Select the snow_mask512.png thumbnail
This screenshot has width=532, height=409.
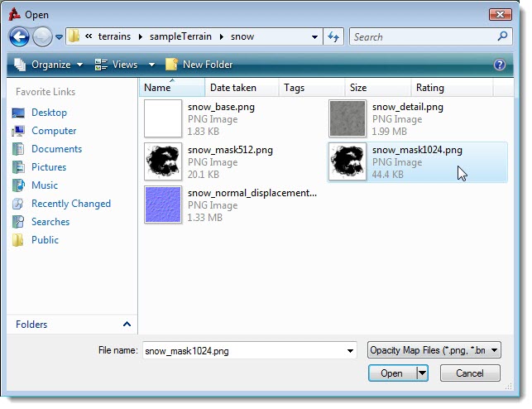pos(163,161)
